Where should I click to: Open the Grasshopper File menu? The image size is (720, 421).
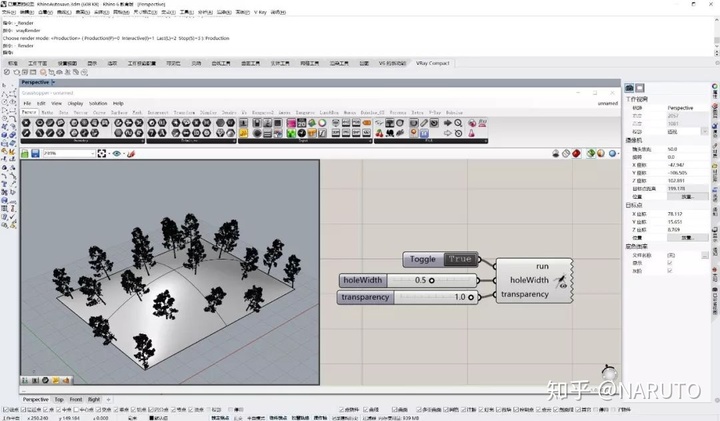[x=27, y=103]
